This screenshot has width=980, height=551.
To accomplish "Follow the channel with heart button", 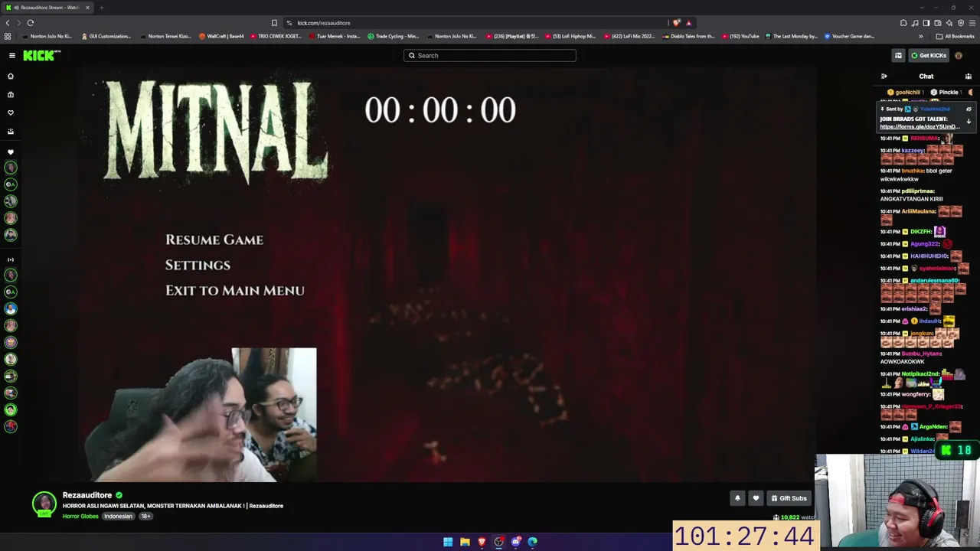I will [x=756, y=498].
